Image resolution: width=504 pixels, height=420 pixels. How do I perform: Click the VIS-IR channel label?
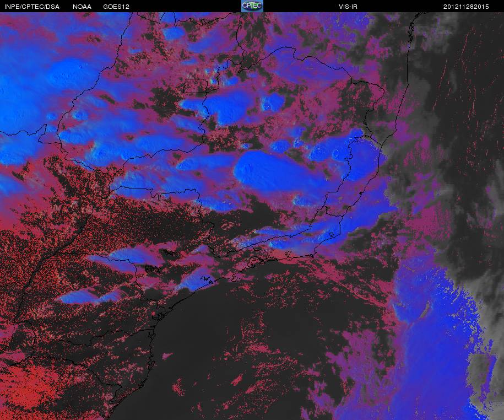pyautogui.click(x=348, y=7)
